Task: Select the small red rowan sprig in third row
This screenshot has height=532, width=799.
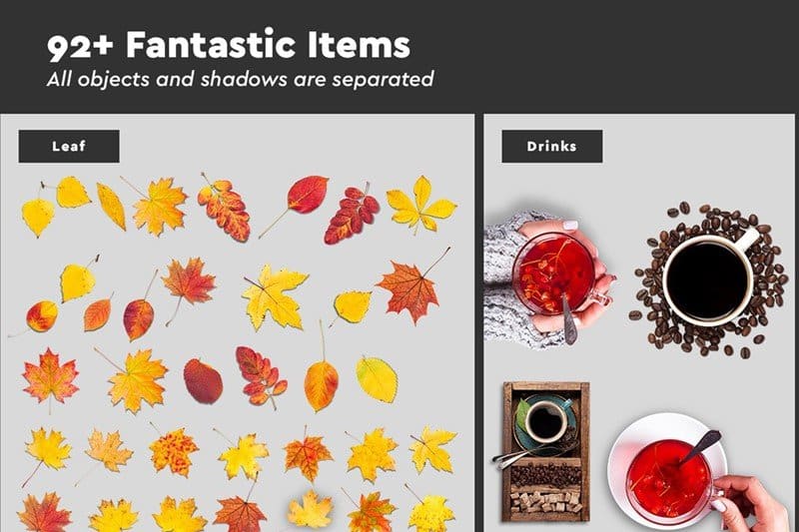Action: point(261,376)
